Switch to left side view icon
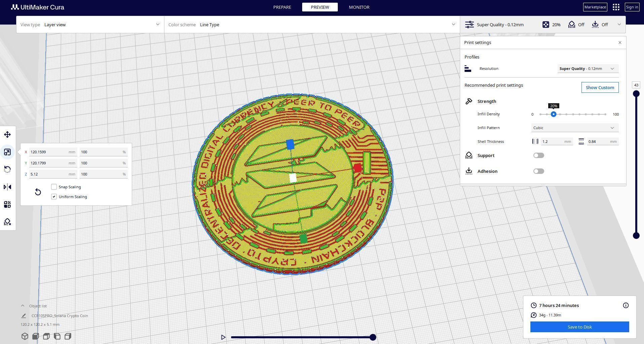The image size is (644, 344). (57, 336)
